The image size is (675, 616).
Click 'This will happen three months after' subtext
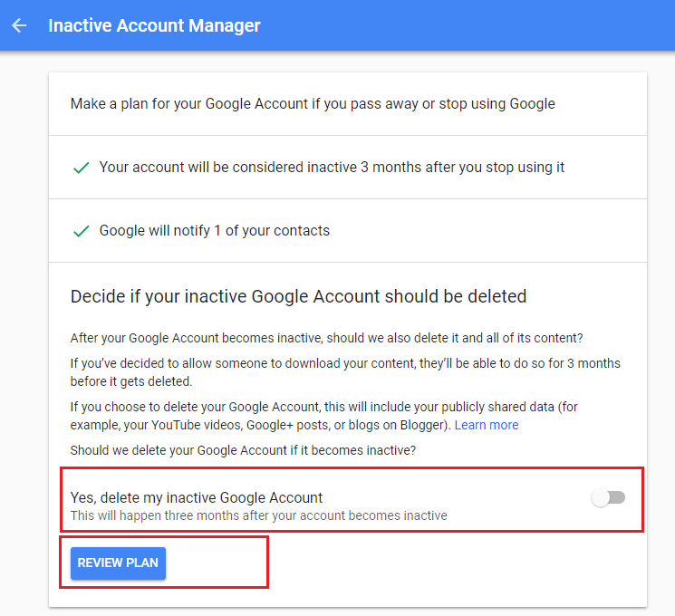coord(259,515)
